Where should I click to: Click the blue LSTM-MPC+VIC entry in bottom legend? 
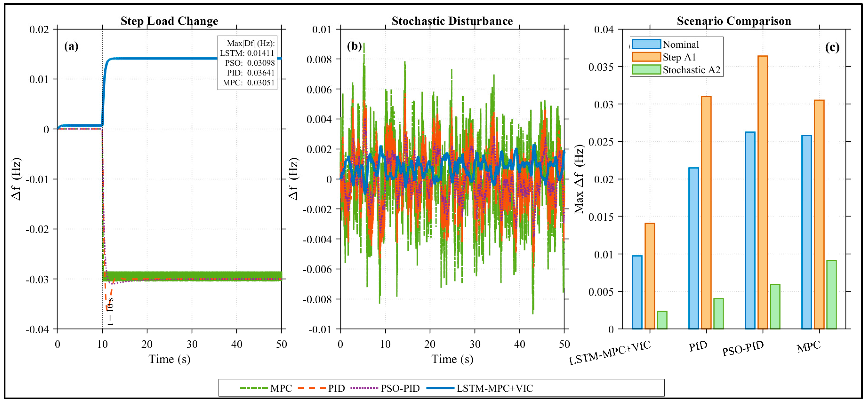click(480, 388)
